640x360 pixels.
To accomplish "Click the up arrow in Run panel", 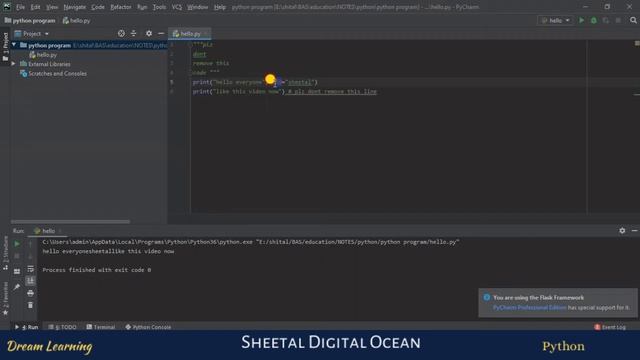I will point(30,244).
